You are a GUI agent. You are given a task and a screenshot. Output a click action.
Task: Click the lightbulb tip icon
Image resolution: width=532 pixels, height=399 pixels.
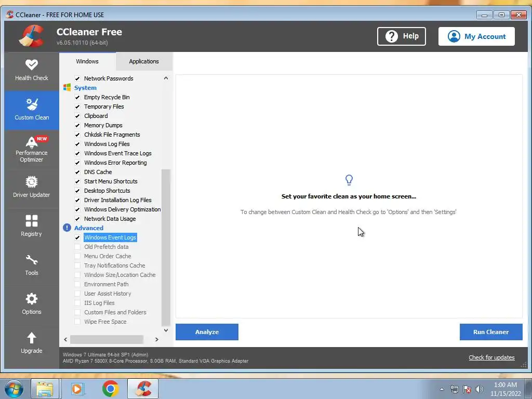[349, 180]
